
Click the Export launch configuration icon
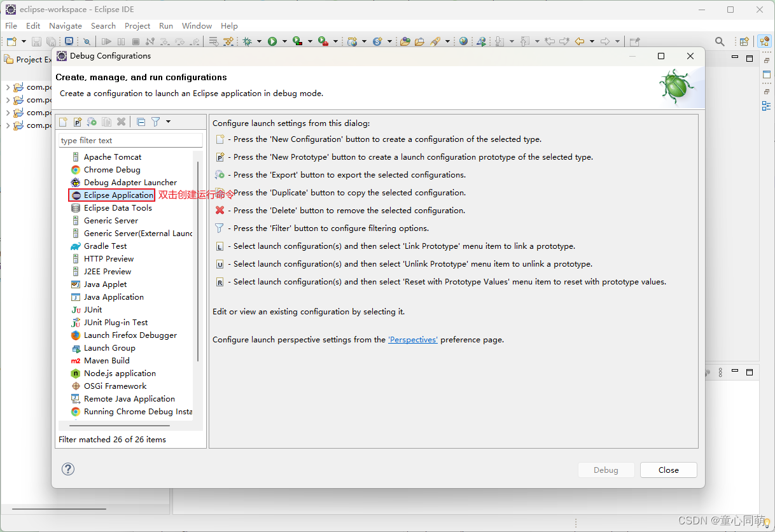[x=92, y=122]
